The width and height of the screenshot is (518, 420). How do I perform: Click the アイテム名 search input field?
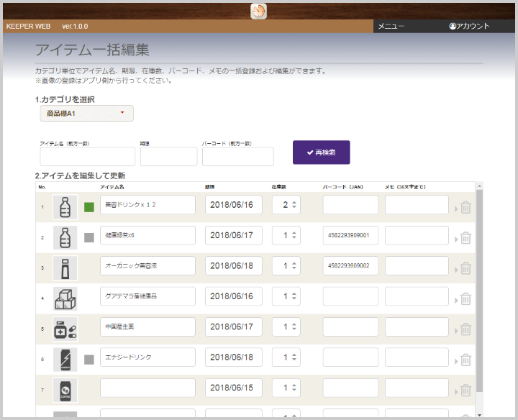(87, 157)
